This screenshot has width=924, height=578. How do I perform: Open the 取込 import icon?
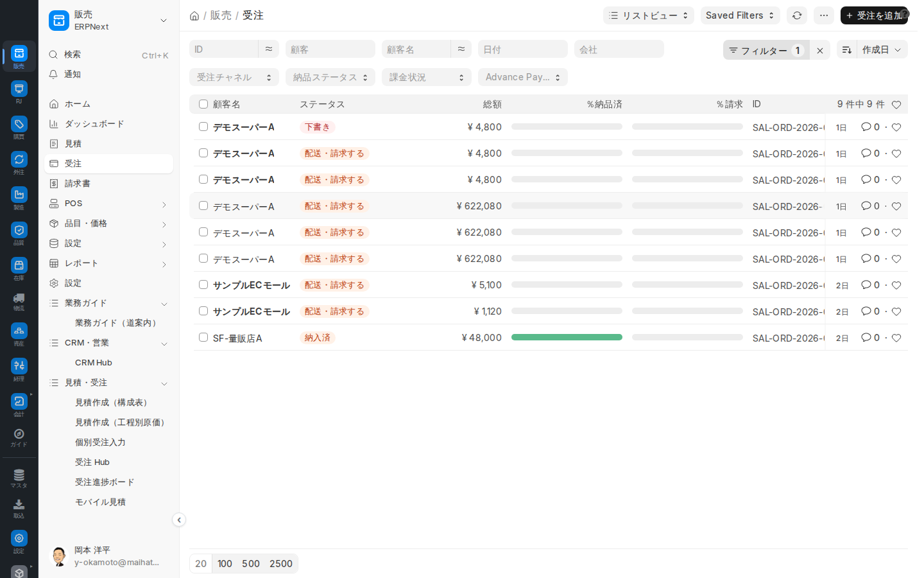[x=19, y=509]
